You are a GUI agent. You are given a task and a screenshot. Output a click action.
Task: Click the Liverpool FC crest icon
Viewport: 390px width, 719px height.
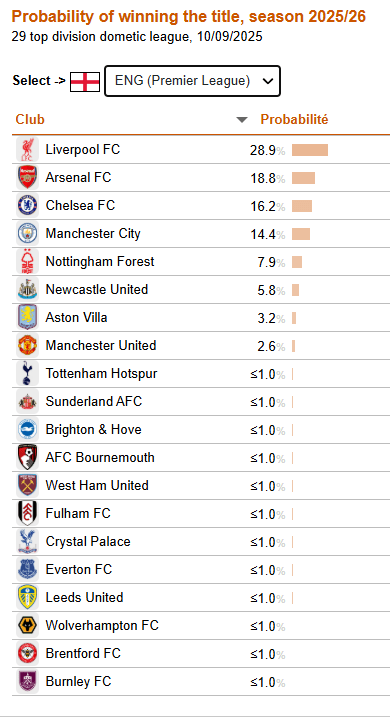[x=27, y=149]
